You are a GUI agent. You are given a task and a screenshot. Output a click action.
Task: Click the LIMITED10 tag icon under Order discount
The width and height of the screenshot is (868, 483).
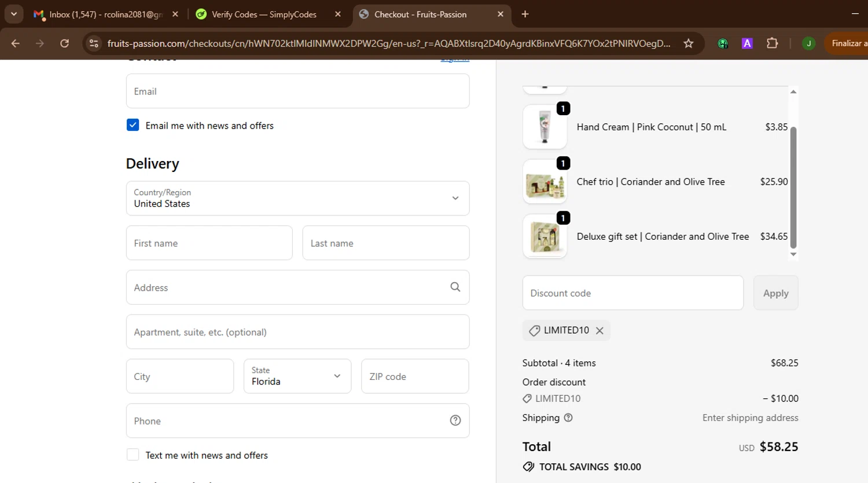click(527, 398)
